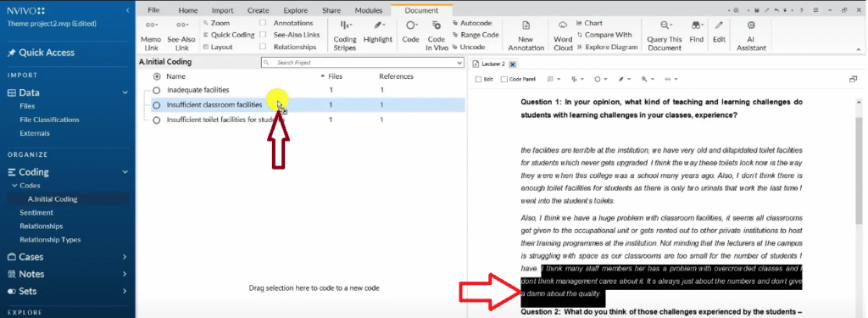Click the Layout option in ribbon
Viewport: 868px width, 318px height.
pyautogui.click(x=218, y=47)
